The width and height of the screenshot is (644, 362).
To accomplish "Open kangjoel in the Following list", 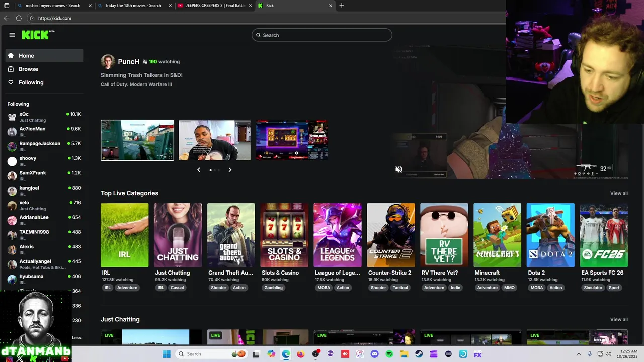I will (x=44, y=191).
